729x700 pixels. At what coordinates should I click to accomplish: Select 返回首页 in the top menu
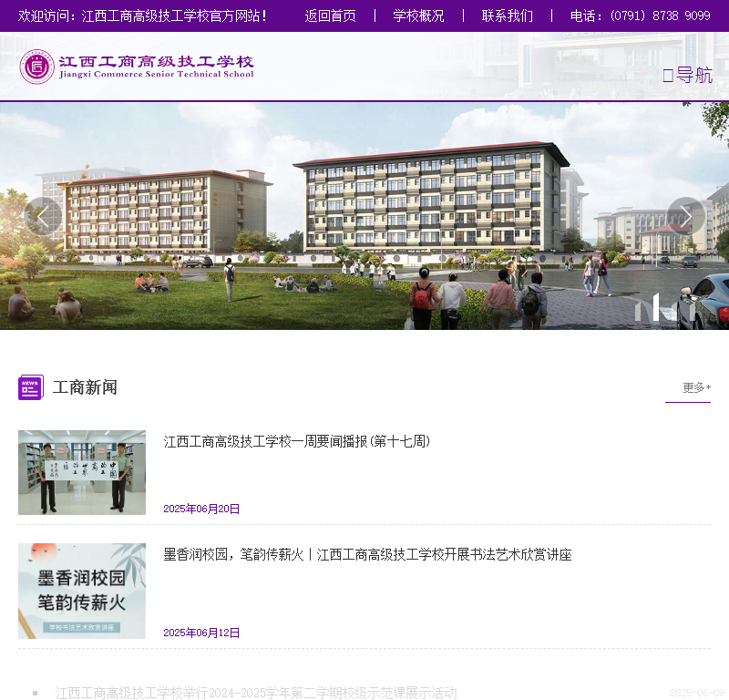tap(331, 15)
